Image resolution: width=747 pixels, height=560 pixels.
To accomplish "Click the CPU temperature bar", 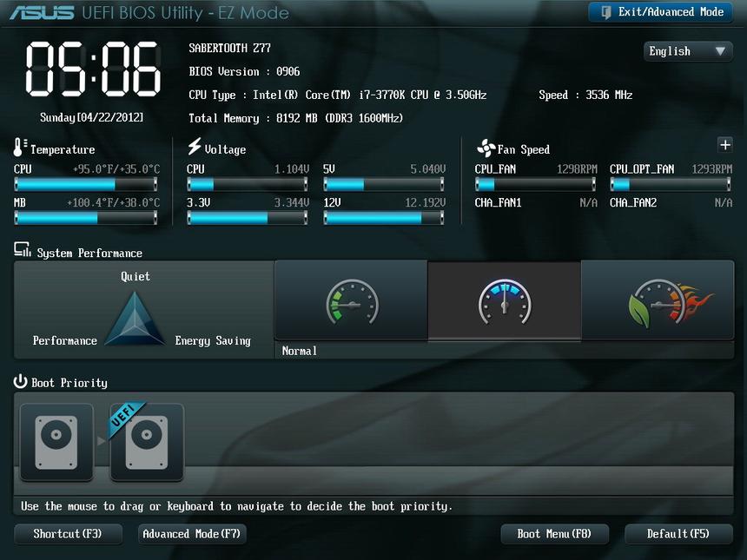I will (x=86, y=184).
